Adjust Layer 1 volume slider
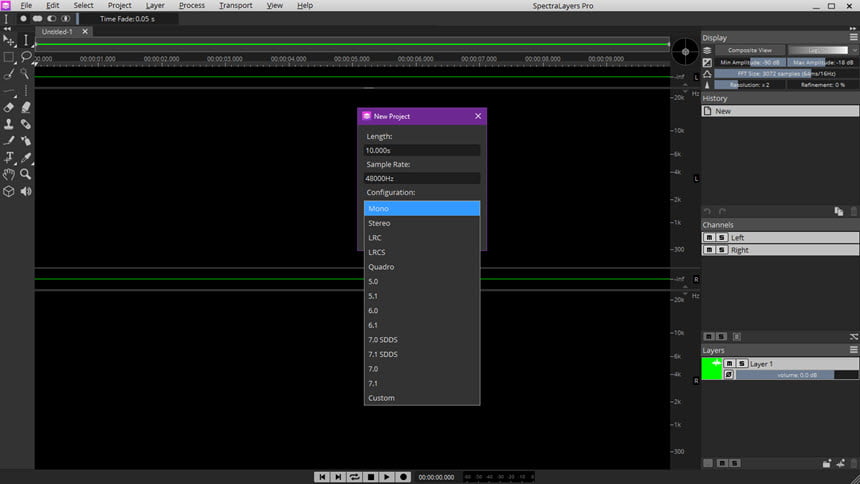 pyautogui.click(x=797, y=375)
